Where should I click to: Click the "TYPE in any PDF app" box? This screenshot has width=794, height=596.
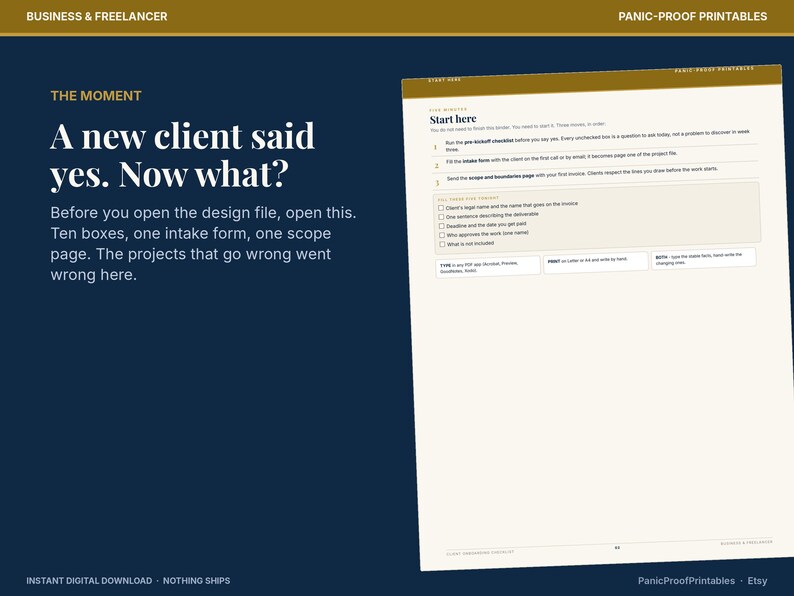[x=488, y=267]
